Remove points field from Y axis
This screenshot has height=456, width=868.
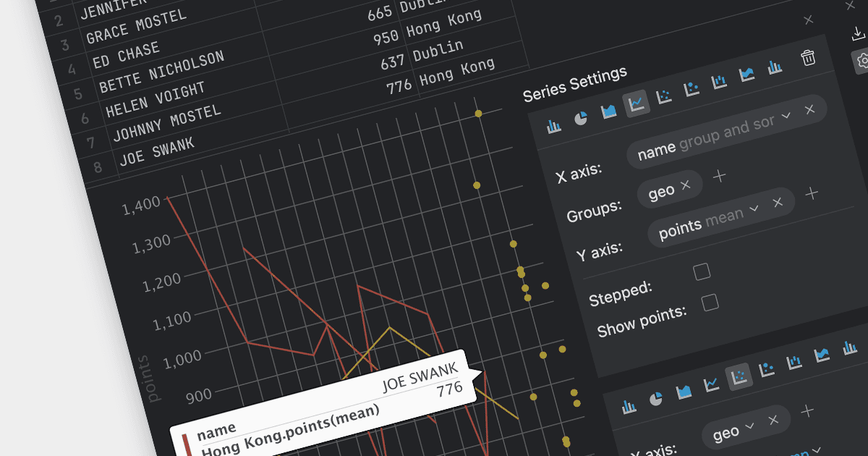point(778,202)
